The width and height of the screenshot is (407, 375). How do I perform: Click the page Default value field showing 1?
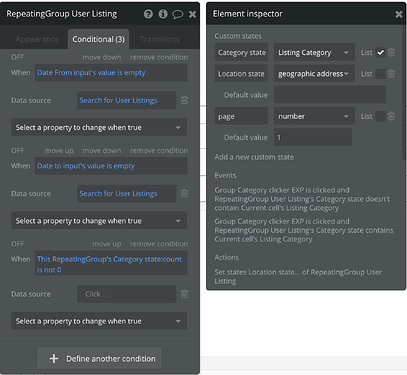(313, 137)
